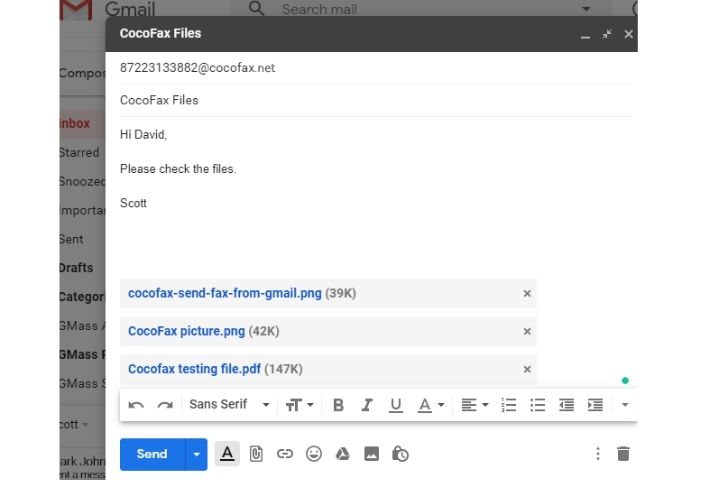720x480 pixels.
Task: Toggle underline formatting
Action: (395, 405)
